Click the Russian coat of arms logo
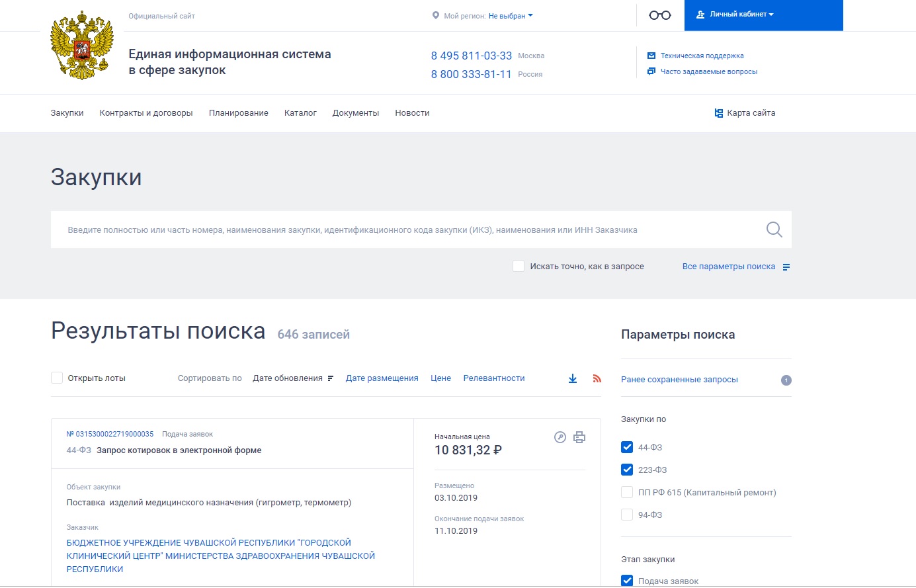This screenshot has width=916, height=588. coord(82,46)
